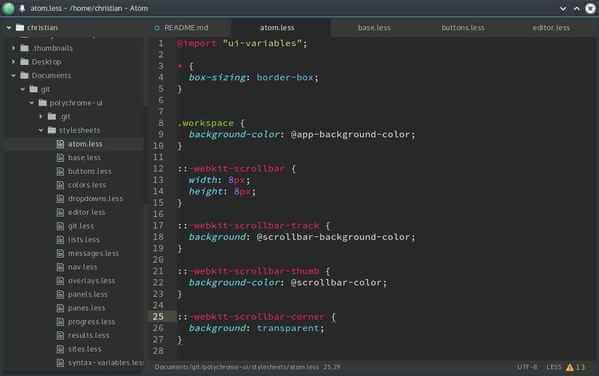
Task: Click the dropdowns.less file icon
Action: click(60, 198)
